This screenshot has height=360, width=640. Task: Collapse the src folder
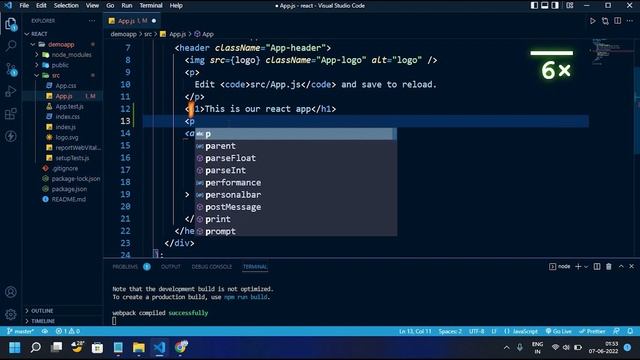(x=56, y=75)
